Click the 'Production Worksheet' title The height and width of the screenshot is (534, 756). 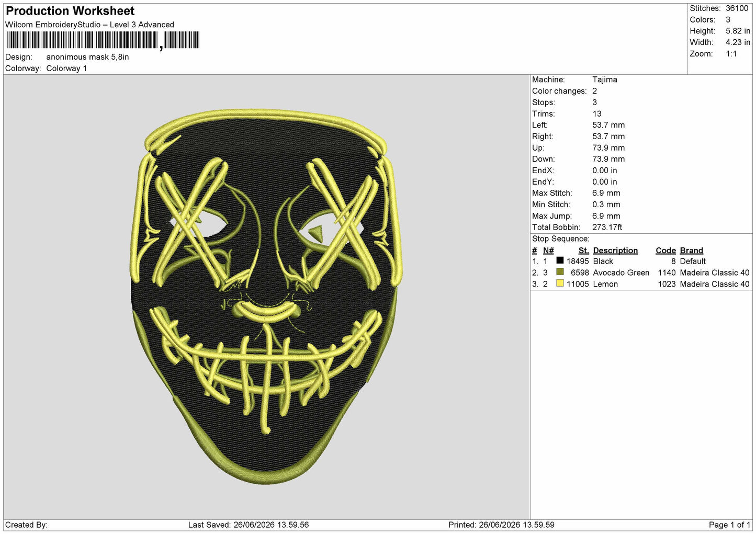(x=70, y=11)
